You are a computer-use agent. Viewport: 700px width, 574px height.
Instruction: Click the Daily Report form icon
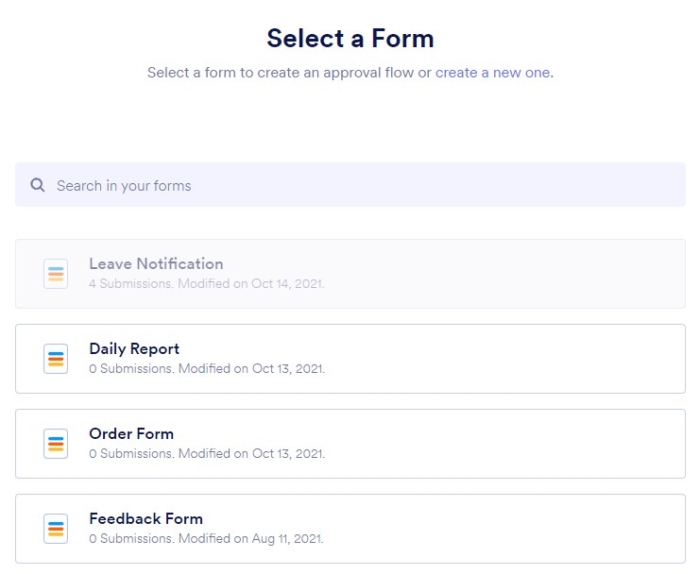pos(56,359)
